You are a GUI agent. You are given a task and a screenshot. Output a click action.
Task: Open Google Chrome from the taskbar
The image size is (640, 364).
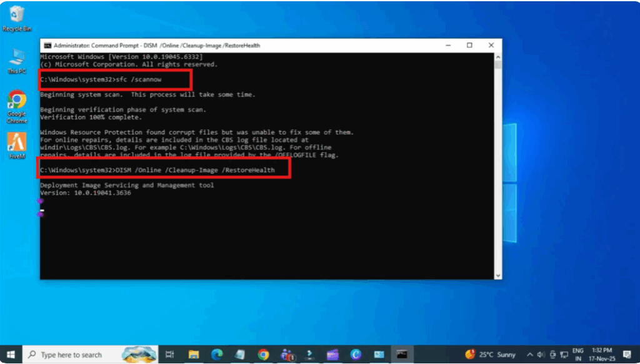[264, 354]
